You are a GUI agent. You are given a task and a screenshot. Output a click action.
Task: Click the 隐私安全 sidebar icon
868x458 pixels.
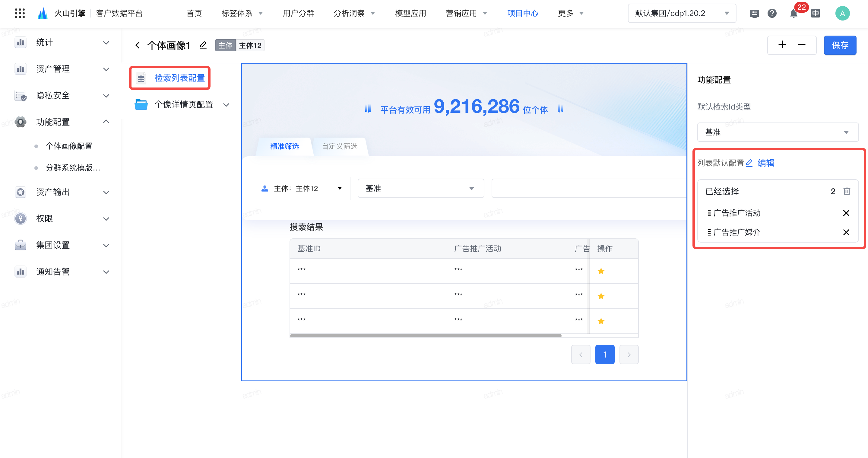click(21, 95)
